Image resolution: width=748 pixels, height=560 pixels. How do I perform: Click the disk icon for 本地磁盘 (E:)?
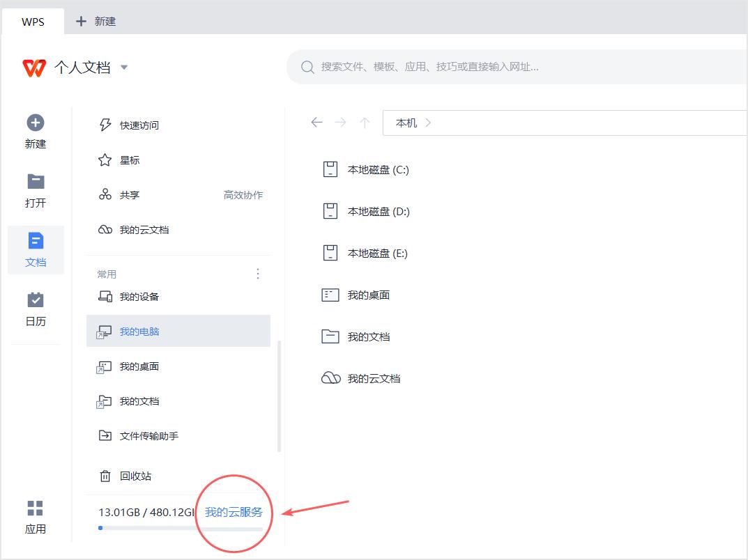pos(330,253)
